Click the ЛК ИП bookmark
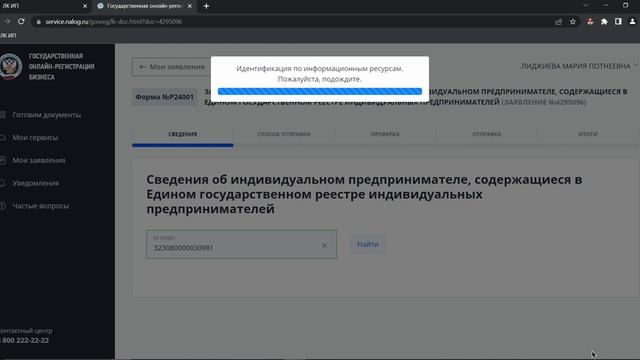 click(x=8, y=36)
